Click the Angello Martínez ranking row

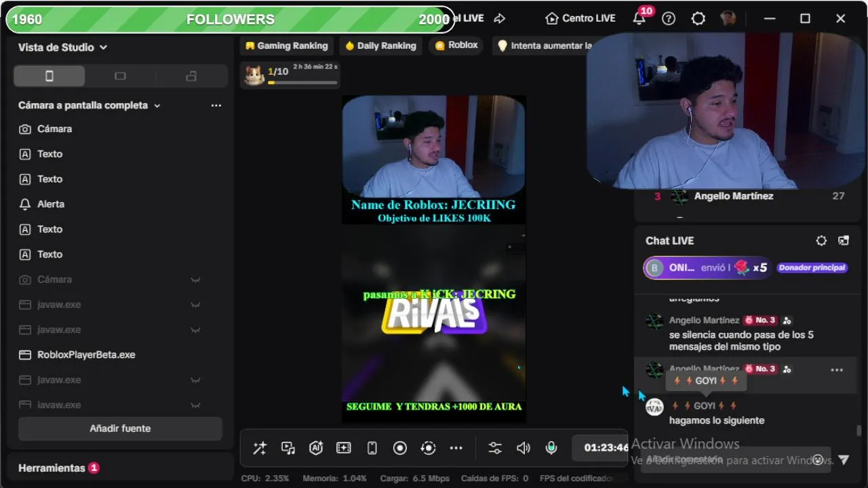point(749,196)
